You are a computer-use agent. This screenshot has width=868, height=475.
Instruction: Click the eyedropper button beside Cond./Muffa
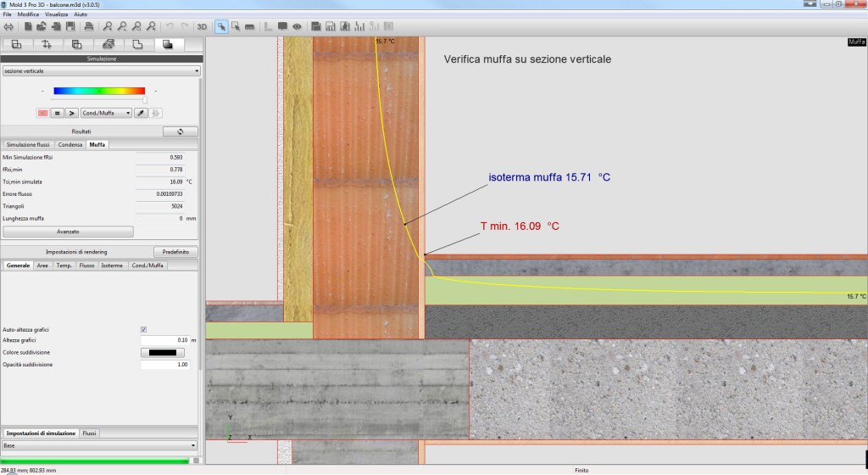pyautogui.click(x=141, y=113)
